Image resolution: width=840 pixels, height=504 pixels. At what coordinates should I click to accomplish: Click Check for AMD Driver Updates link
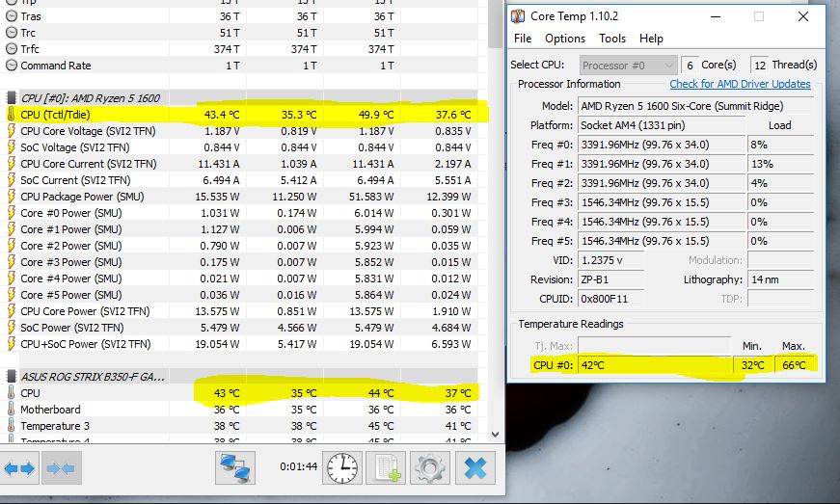tap(740, 84)
